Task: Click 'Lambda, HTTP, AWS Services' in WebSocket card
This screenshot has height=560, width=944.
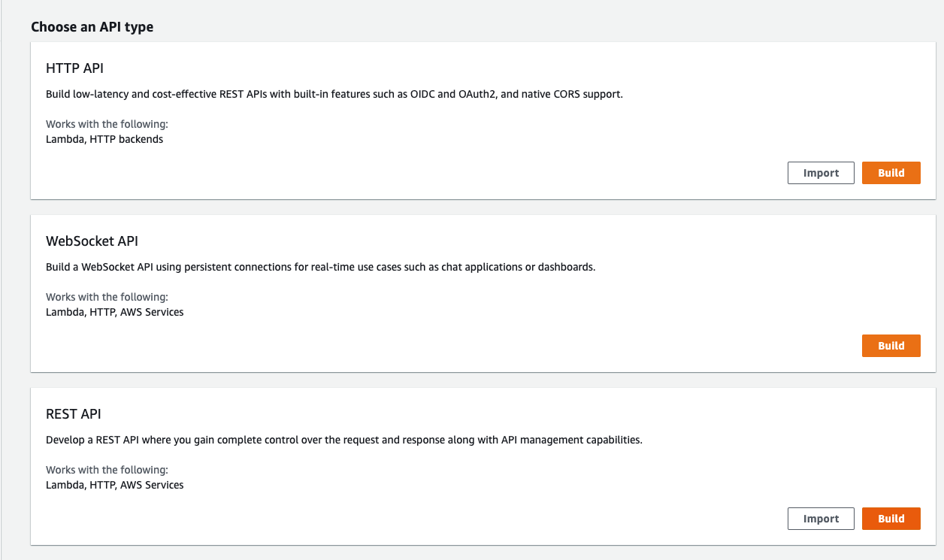Action: (x=115, y=312)
